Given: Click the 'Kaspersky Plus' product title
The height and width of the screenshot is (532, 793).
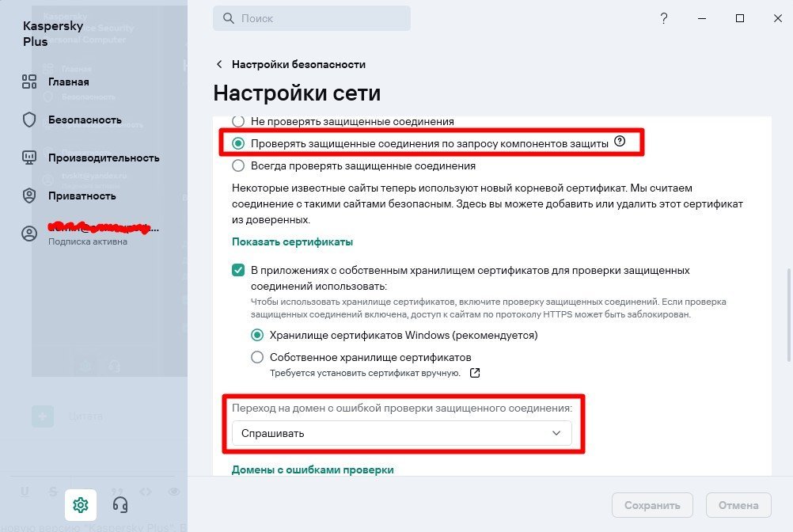Looking at the screenshot, I should 53,33.
